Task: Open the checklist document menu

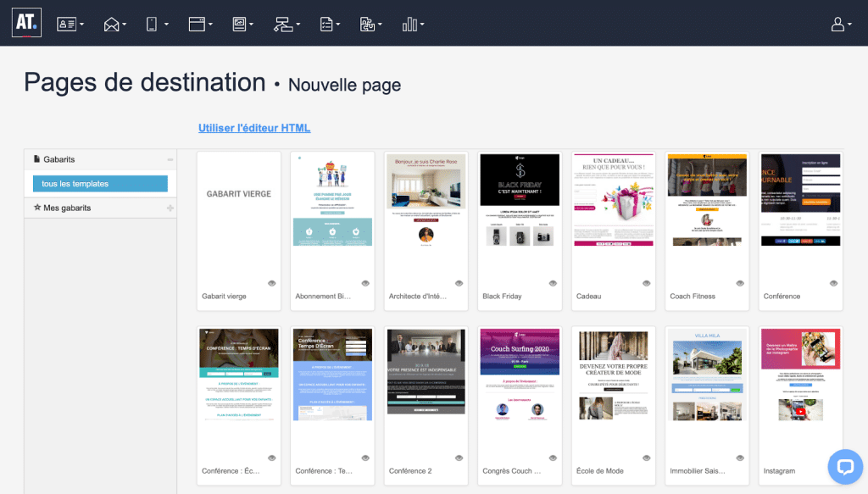Action: pyautogui.click(x=330, y=25)
